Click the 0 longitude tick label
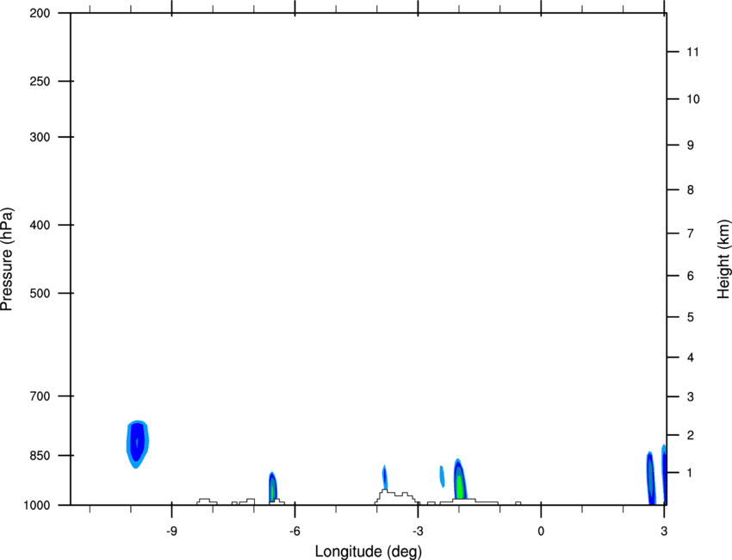732x560 pixels. [x=541, y=531]
